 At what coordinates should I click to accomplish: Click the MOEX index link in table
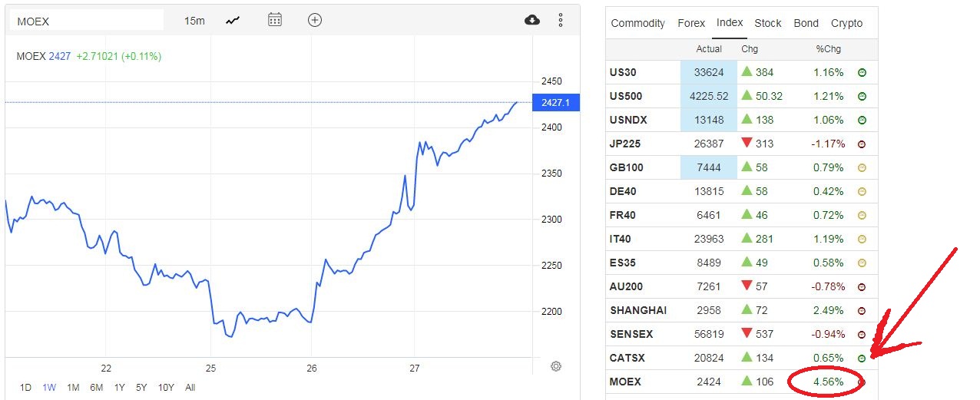click(624, 382)
